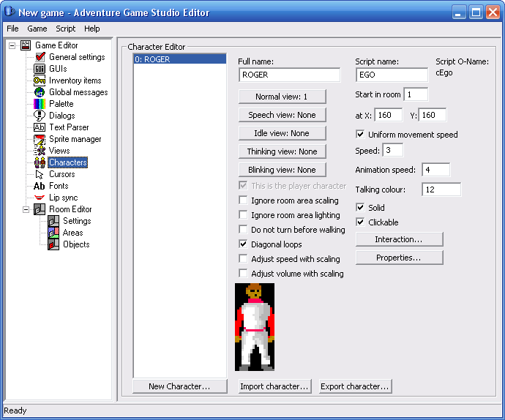Click the Views walking figures icon
Image resolution: width=505 pixels, height=420 pixels.
pyautogui.click(x=40, y=151)
